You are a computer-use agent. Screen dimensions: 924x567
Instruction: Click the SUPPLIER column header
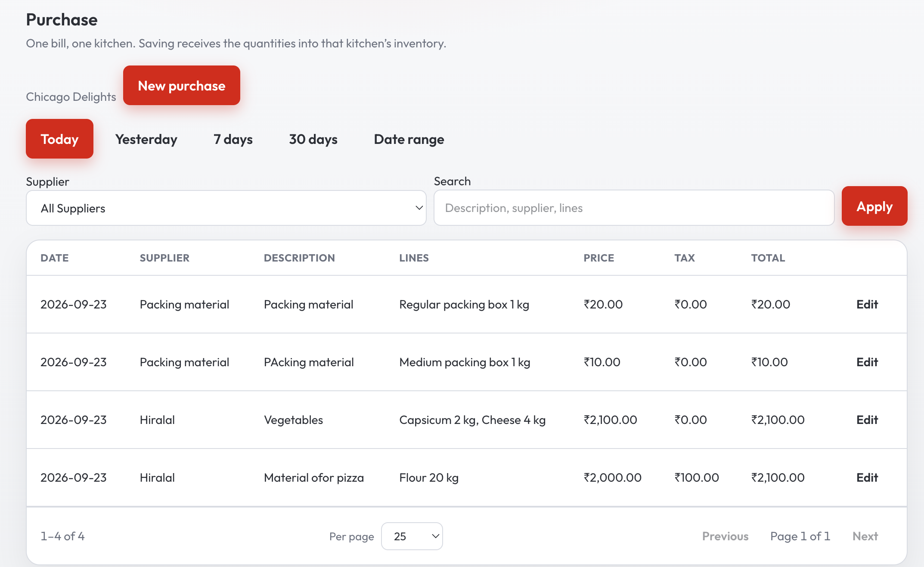click(x=164, y=258)
